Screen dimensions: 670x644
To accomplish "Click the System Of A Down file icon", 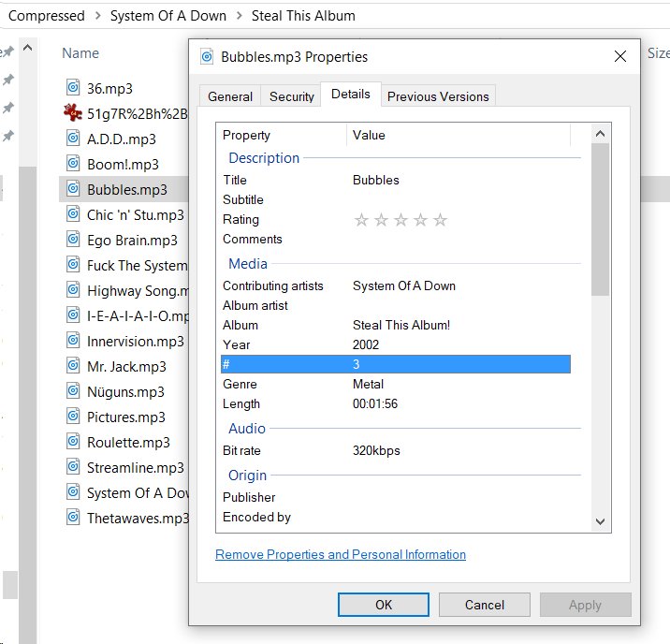I will point(73,491).
